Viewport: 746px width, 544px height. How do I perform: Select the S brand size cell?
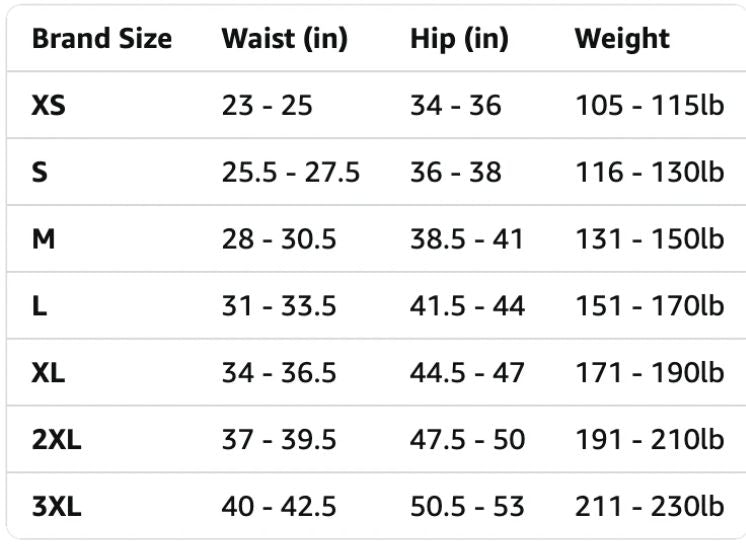(40, 172)
